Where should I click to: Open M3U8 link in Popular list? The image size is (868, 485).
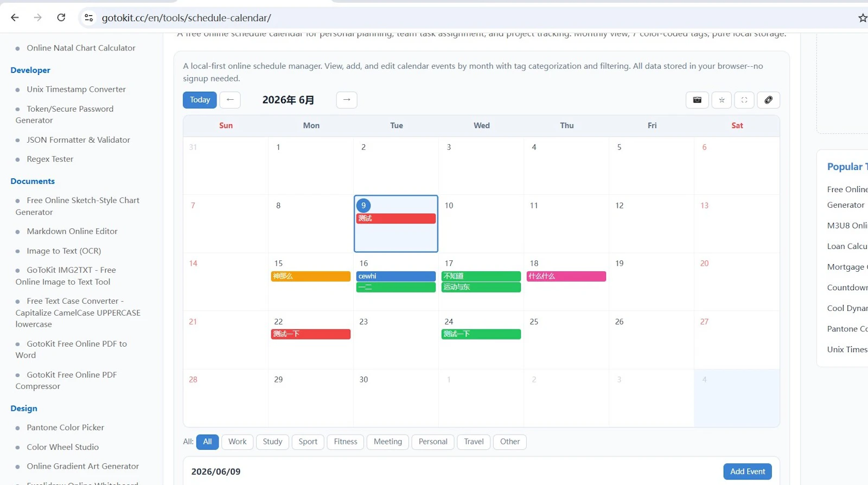tap(847, 226)
